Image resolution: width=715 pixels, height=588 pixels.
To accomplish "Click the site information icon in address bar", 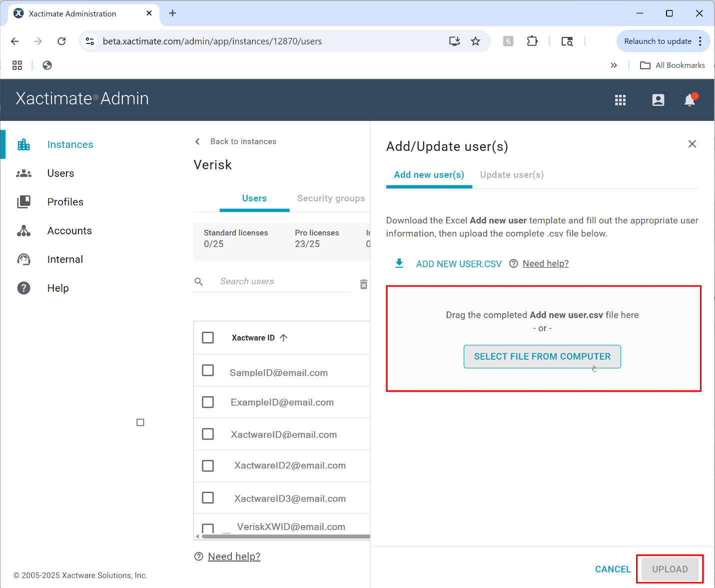I will click(90, 41).
